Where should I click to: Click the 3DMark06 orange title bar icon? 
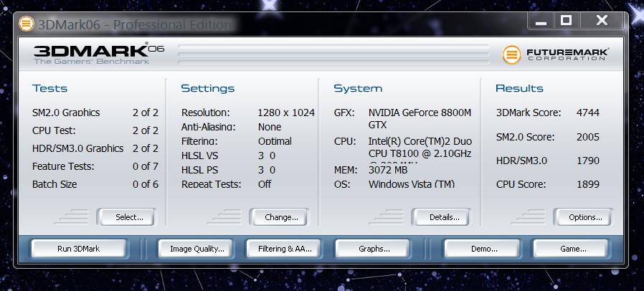[x=27, y=24]
